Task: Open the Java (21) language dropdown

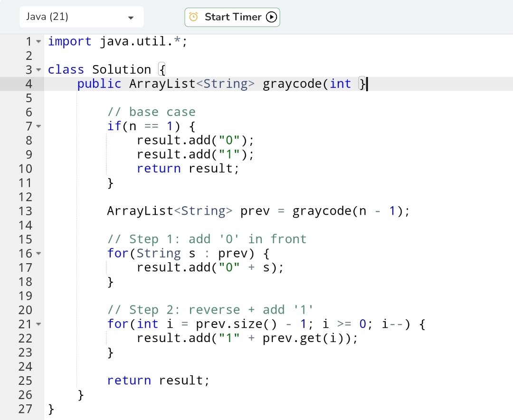Action: [x=82, y=17]
